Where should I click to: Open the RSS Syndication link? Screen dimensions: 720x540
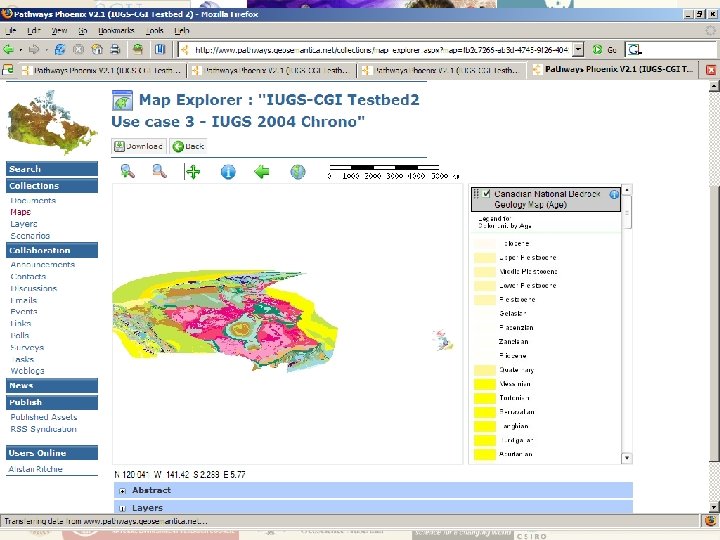point(43,429)
